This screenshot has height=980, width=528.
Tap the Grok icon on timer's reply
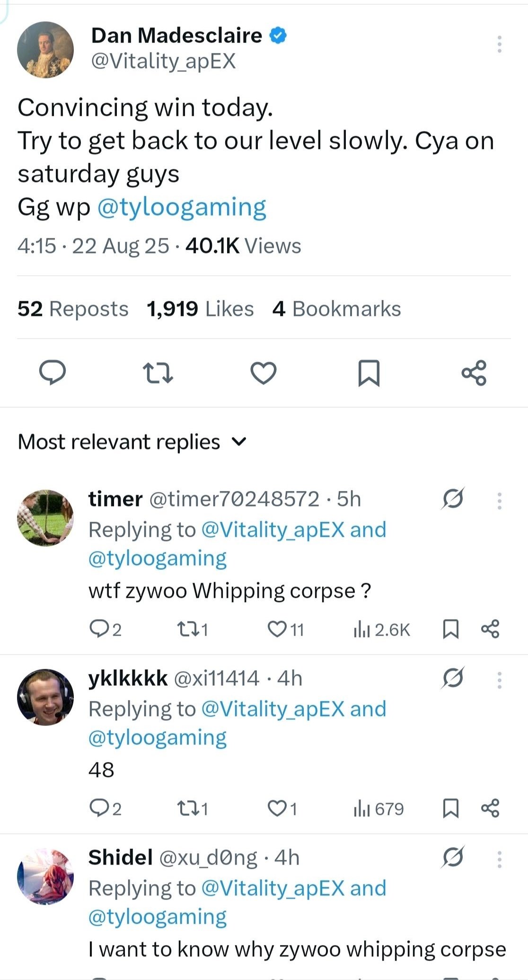point(453,499)
